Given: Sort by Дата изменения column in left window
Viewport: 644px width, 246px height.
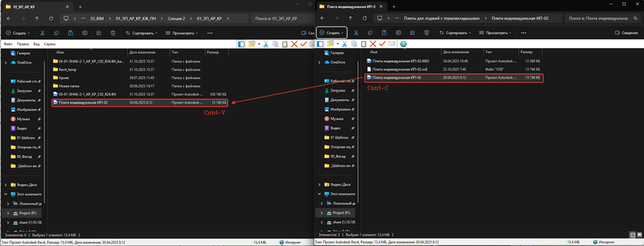Looking at the screenshot, I should click(x=142, y=52).
